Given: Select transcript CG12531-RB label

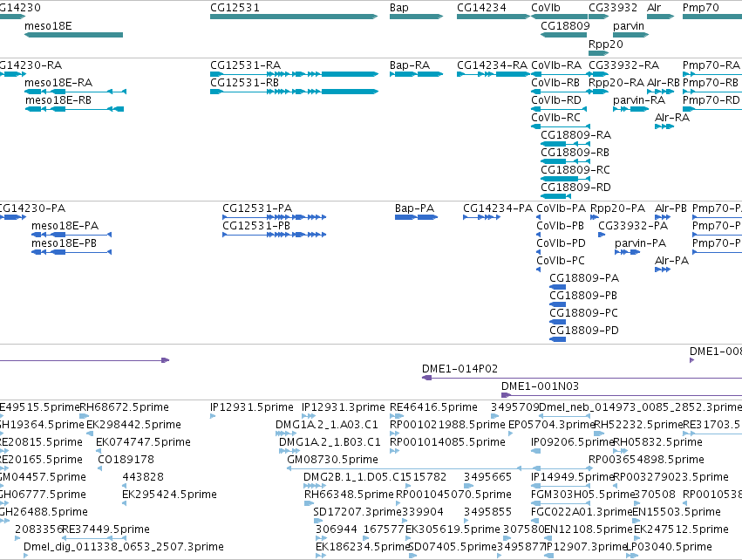Looking at the screenshot, I should click(245, 82).
